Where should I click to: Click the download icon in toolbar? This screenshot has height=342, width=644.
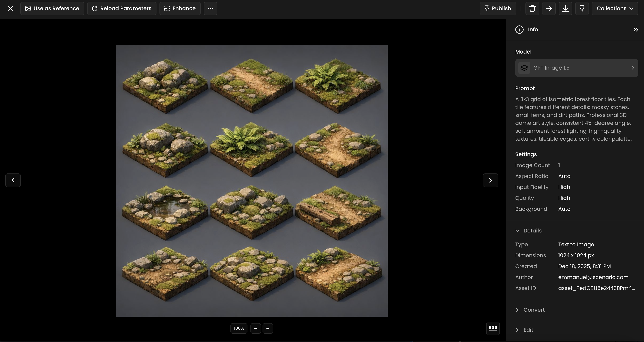pyautogui.click(x=565, y=8)
